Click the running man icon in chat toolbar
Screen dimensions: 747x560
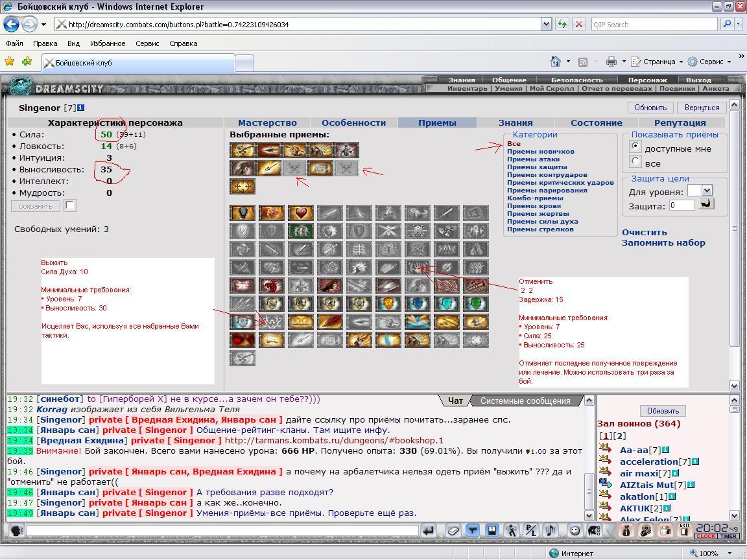(x=511, y=530)
